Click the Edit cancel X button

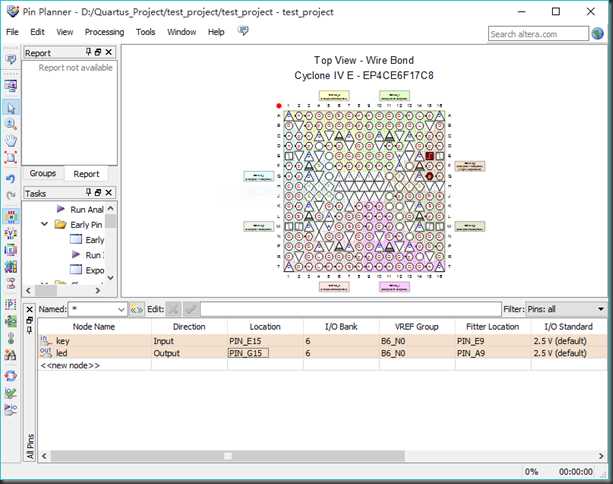(x=174, y=309)
